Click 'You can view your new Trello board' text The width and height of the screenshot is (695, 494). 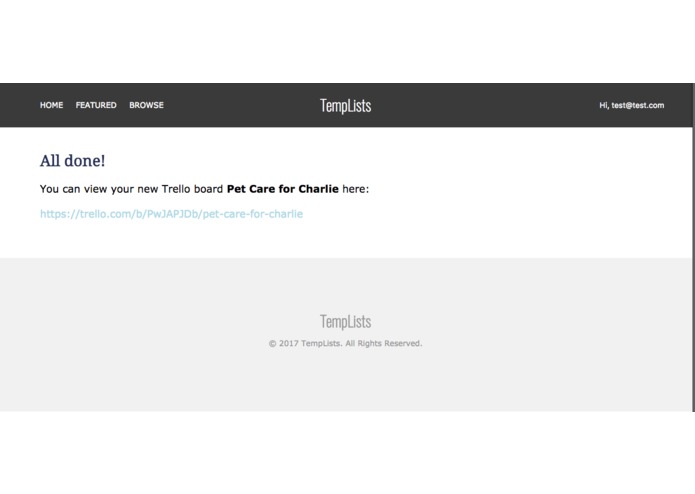(x=131, y=189)
